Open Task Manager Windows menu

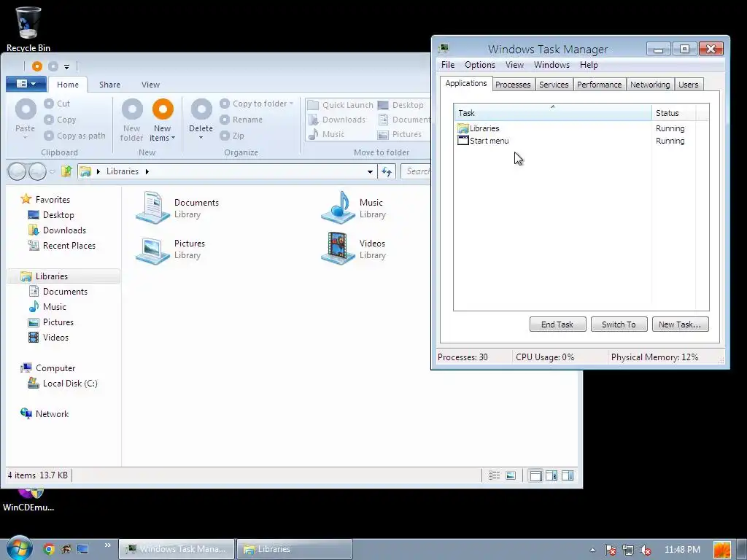[x=551, y=65]
